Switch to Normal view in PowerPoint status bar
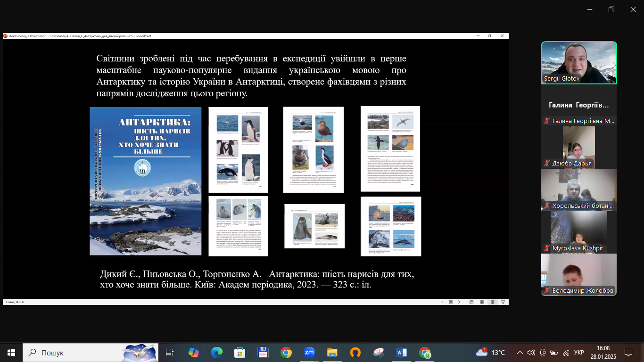This screenshot has height=362, width=644. [471, 302]
